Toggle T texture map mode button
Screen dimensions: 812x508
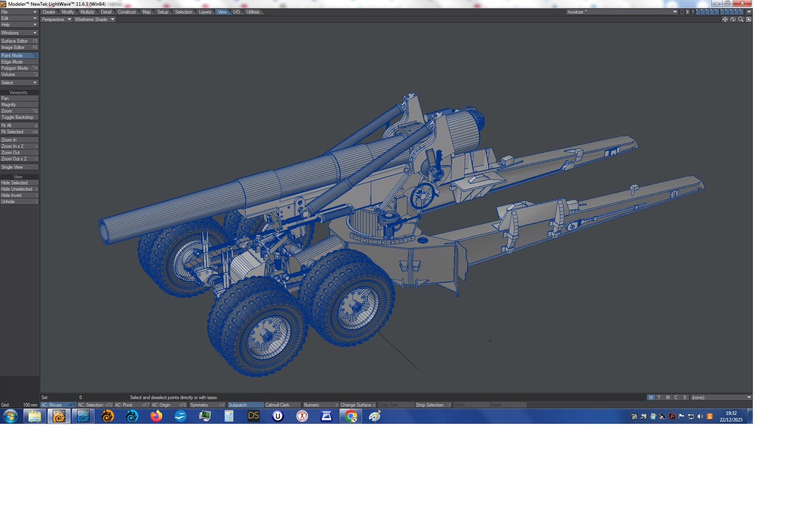(659, 397)
